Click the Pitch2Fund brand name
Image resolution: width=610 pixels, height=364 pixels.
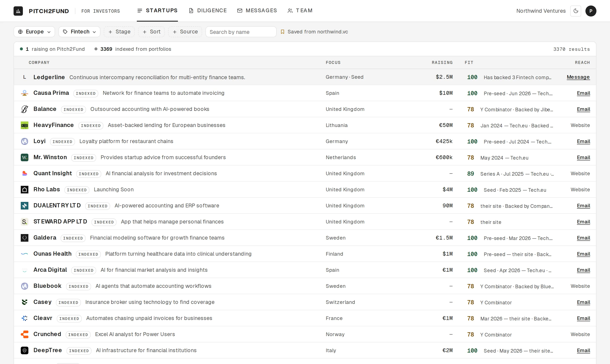tap(49, 11)
